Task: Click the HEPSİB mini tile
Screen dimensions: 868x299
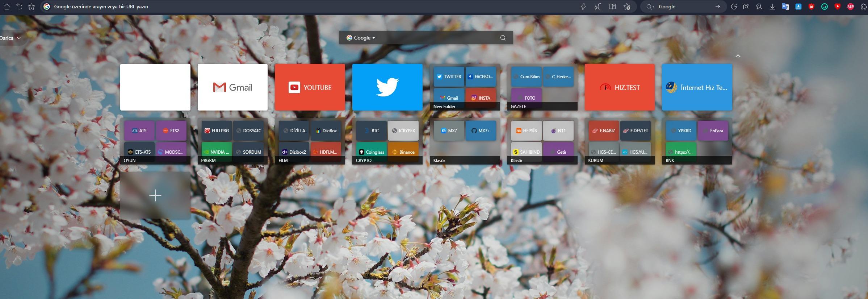Action: click(x=527, y=130)
